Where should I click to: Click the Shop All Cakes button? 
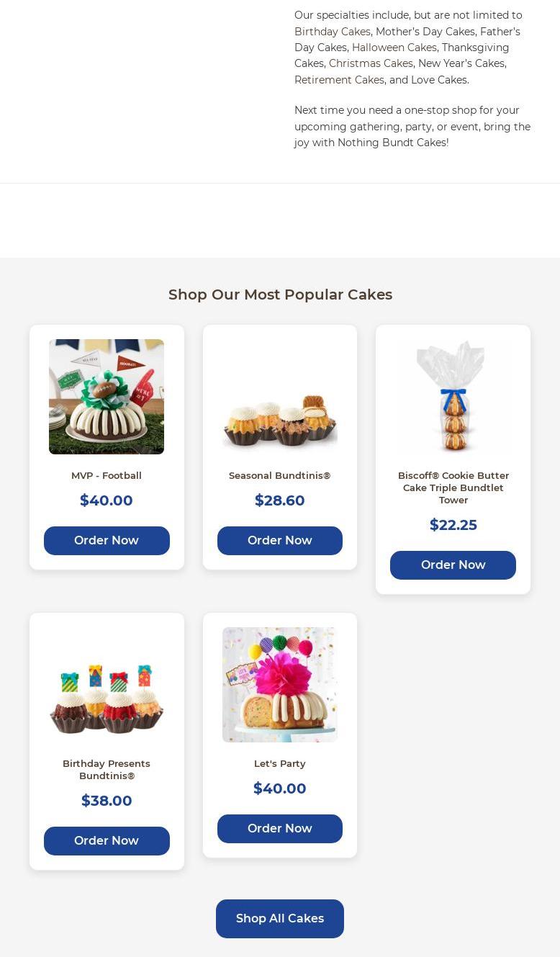click(x=280, y=919)
